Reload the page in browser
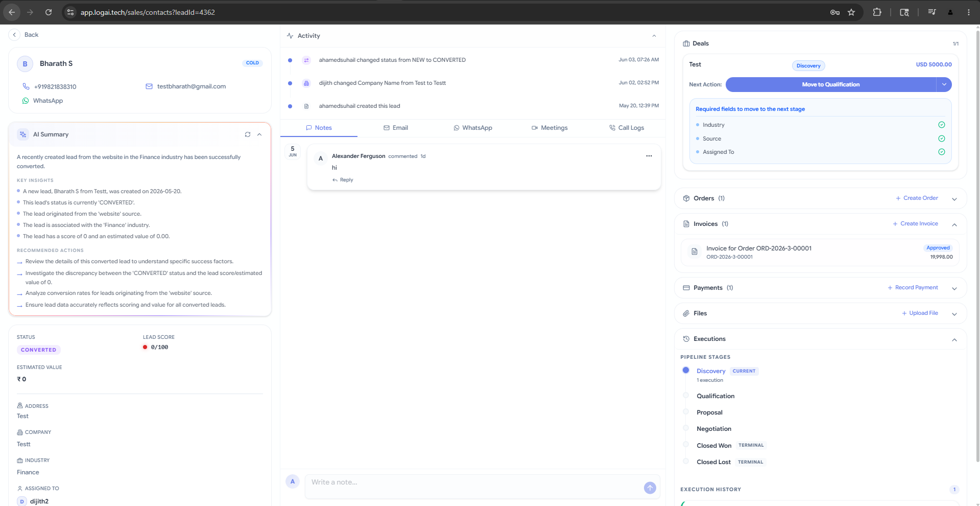This screenshot has height=506, width=980. click(49, 12)
